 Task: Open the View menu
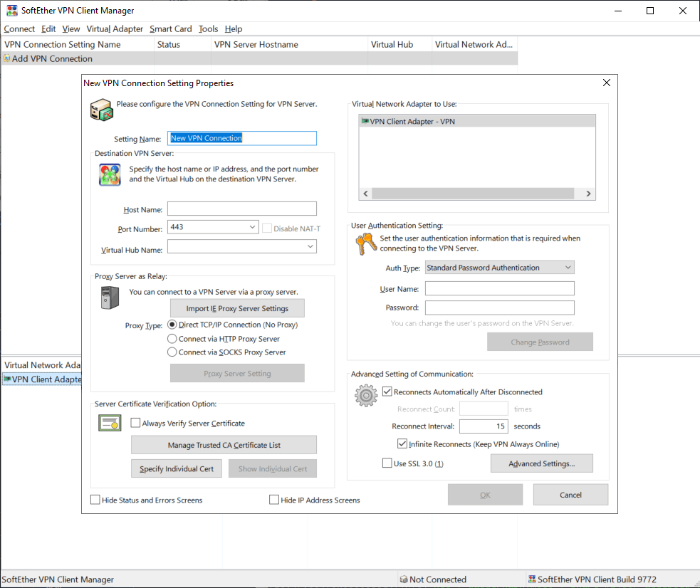[x=71, y=29]
